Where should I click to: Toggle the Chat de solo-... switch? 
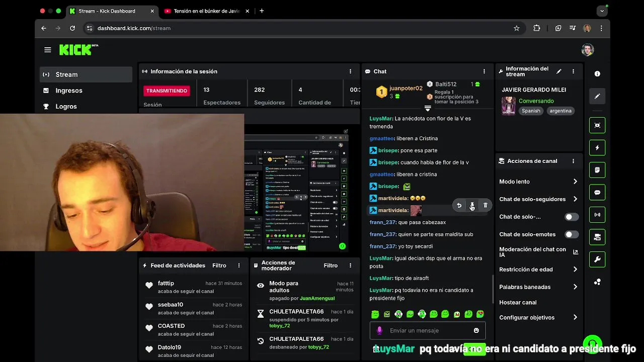[571, 217]
